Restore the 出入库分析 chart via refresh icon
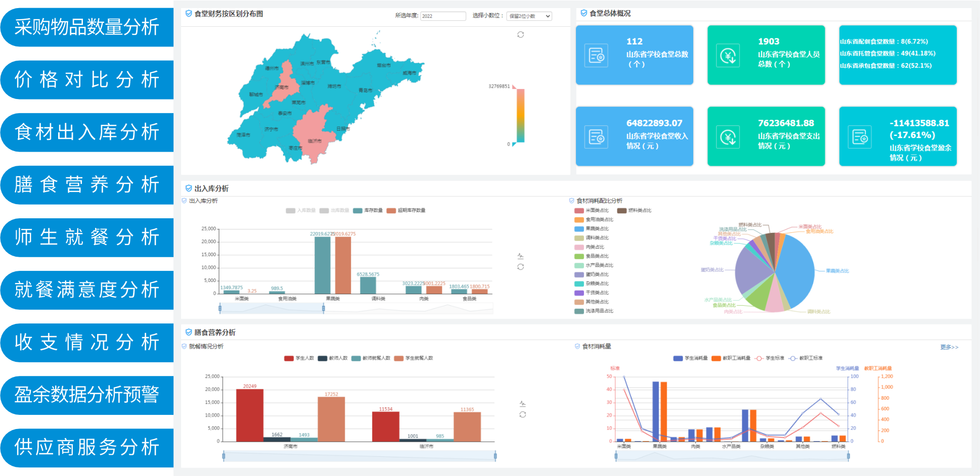980x476 pixels. pyautogui.click(x=520, y=267)
